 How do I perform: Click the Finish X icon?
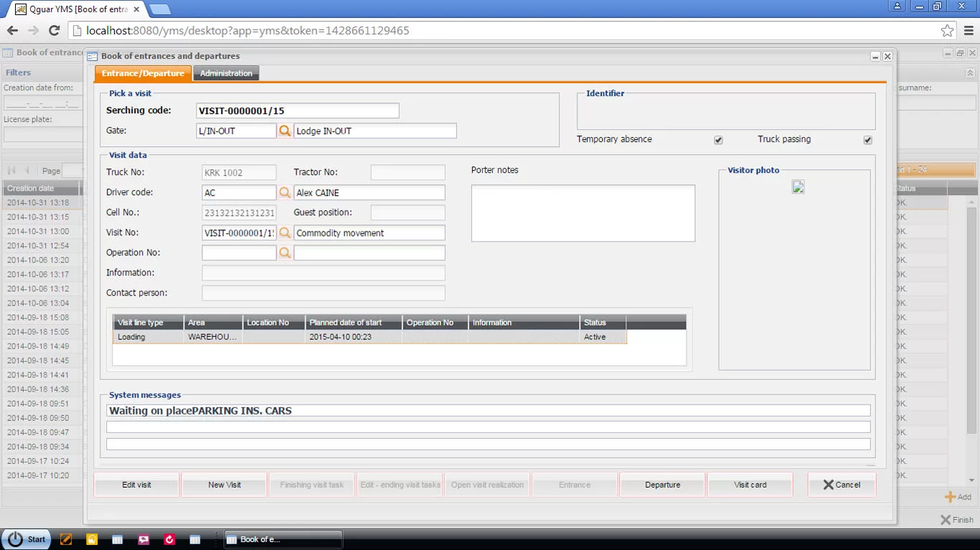[x=944, y=519]
